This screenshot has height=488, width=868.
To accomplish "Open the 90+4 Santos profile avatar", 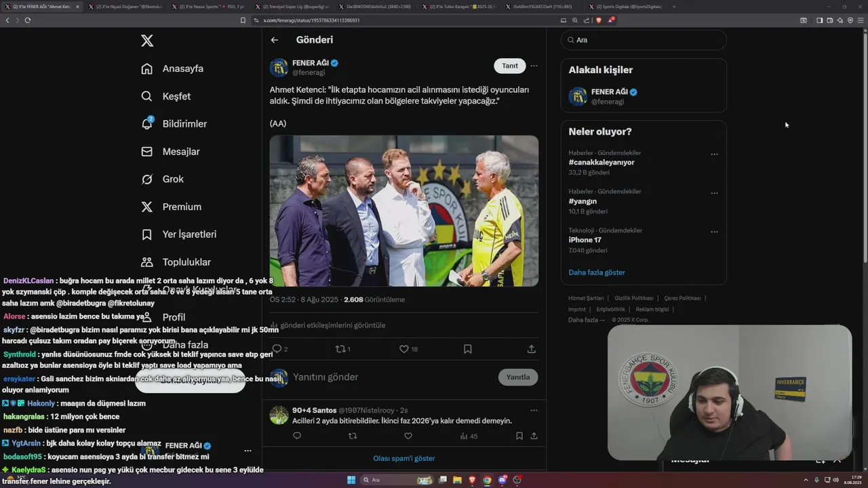I will pos(279,415).
